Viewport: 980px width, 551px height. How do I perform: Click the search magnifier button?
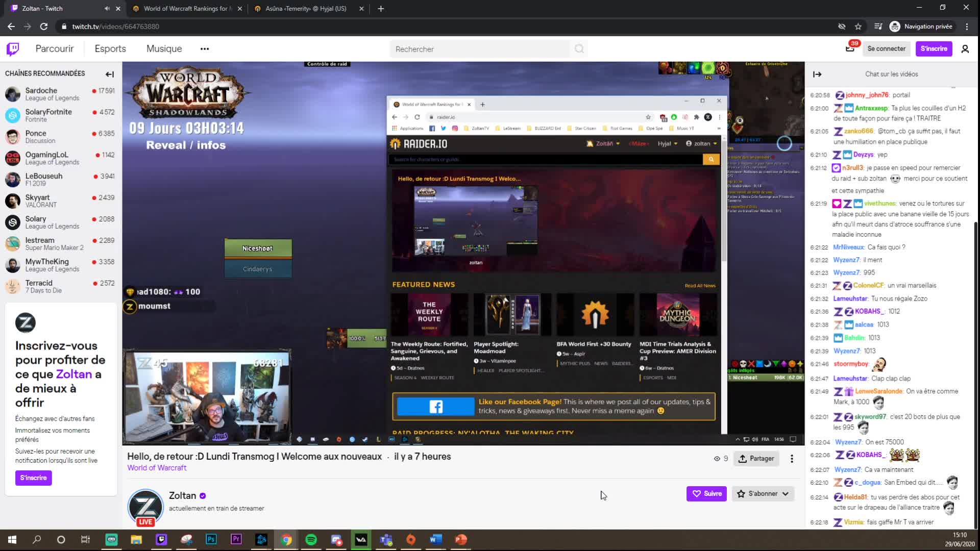tap(579, 49)
